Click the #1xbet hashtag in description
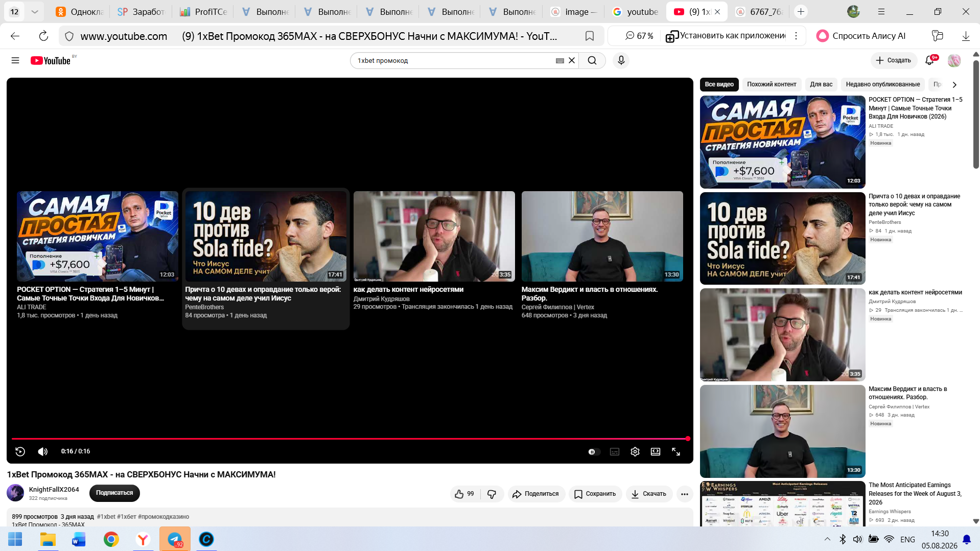 [106, 517]
